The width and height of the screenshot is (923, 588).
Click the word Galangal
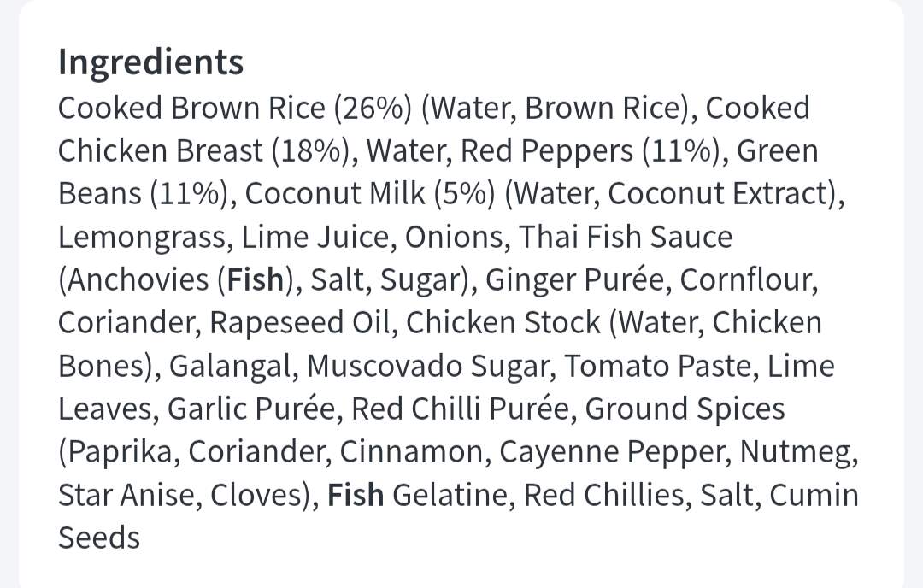[230, 366]
